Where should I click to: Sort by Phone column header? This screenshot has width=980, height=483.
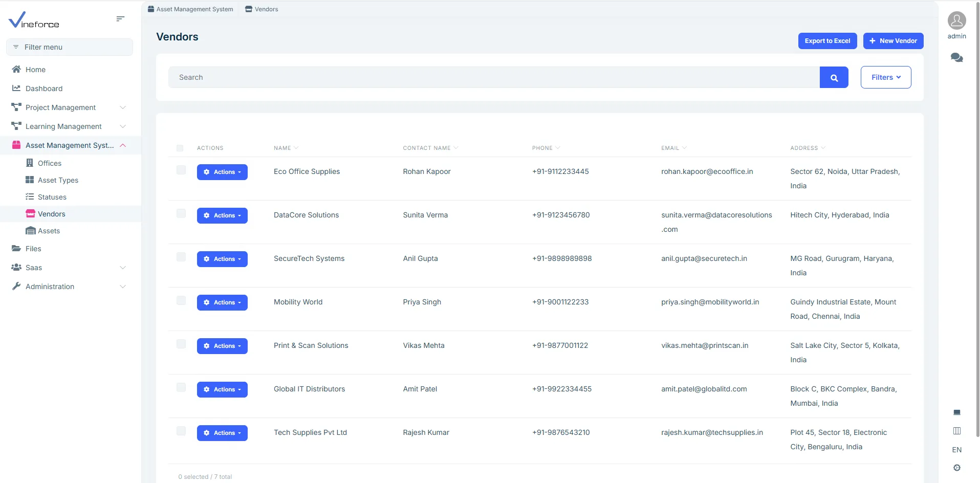[546, 148]
